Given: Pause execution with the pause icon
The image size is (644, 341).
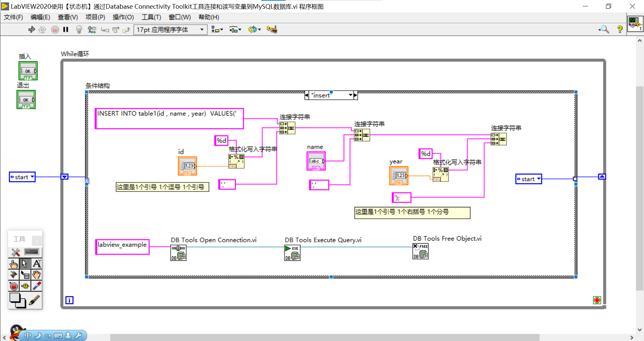Looking at the screenshot, I should [x=66, y=30].
